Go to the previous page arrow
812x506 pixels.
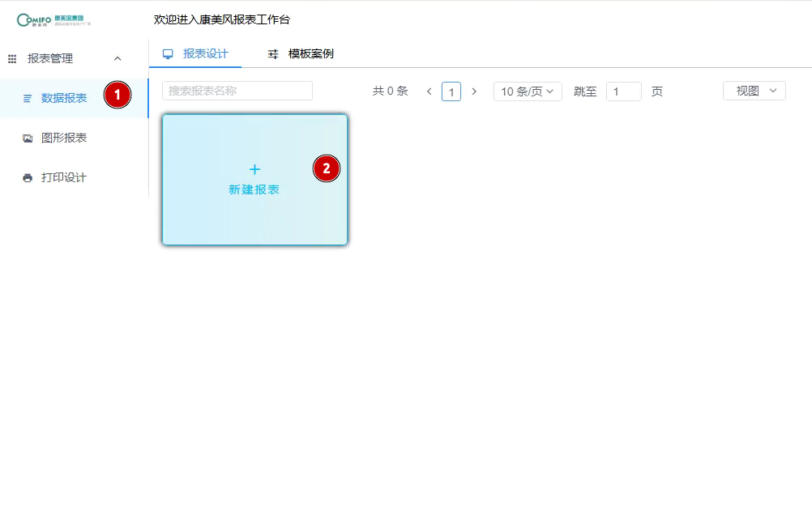[x=430, y=91]
